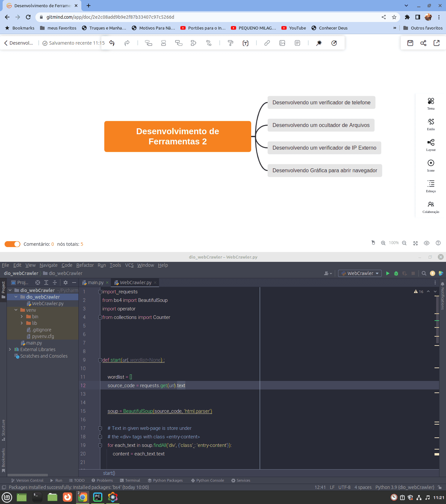The height and width of the screenshot is (504, 446).
Task: Open the Layout panel
Action: [431, 144]
